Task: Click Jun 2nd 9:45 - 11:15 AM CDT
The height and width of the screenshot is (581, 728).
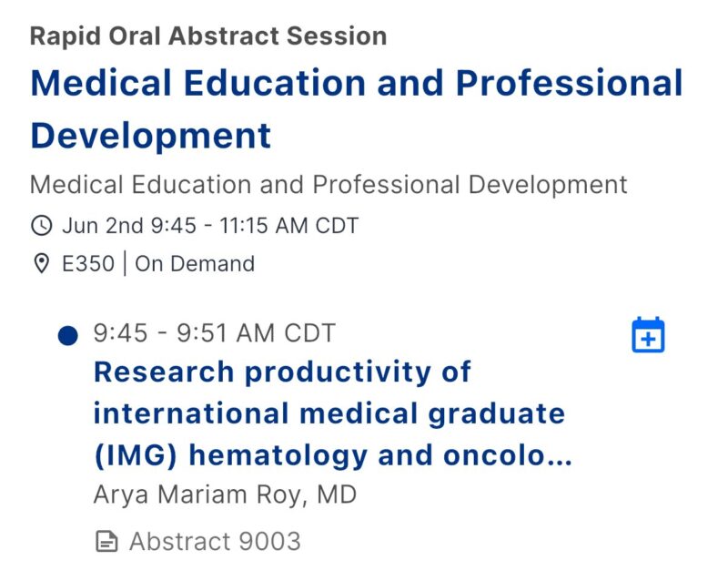Action: click(210, 226)
